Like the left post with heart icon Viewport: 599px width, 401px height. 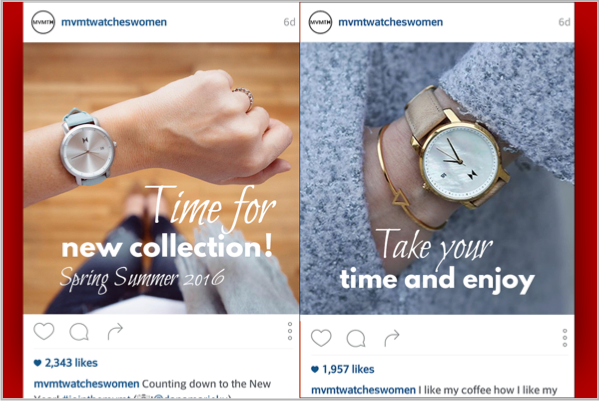click(44, 331)
